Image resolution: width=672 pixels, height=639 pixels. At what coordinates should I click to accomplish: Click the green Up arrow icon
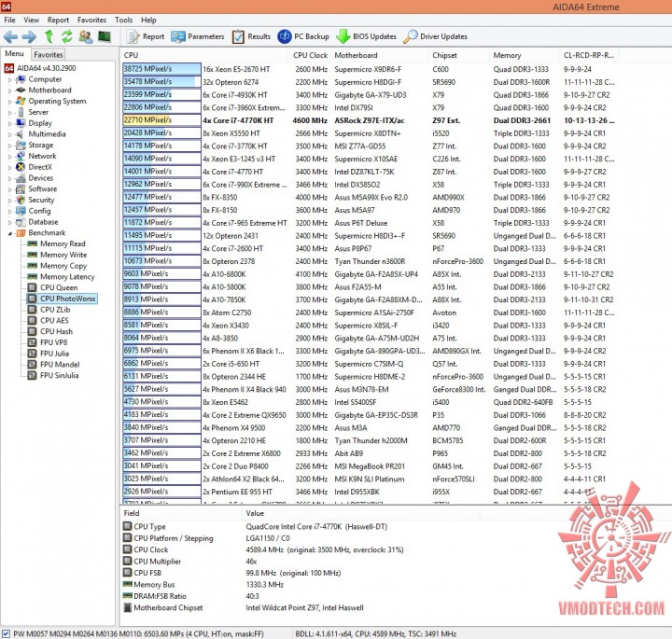[x=49, y=36]
